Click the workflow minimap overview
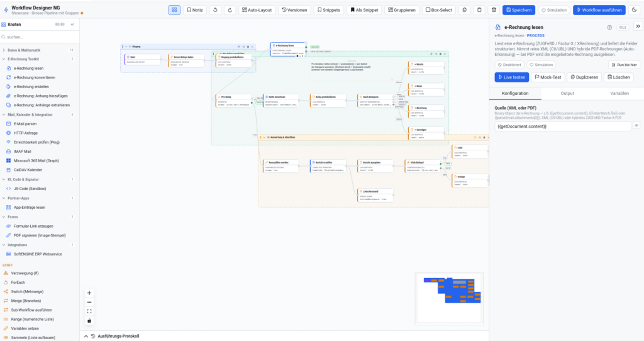Image resolution: width=644 pixels, height=341 pixels. (x=449, y=298)
